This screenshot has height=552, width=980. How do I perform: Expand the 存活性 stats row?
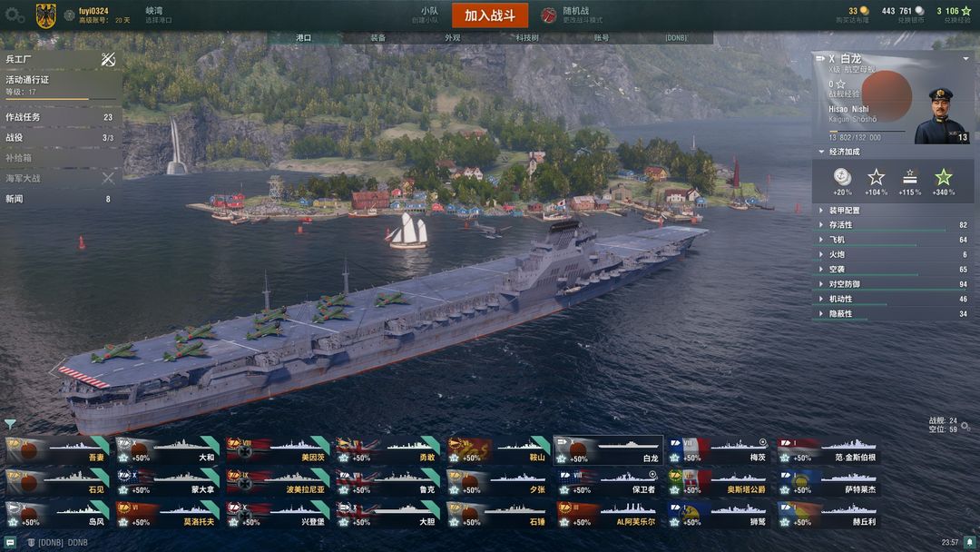[x=894, y=225]
